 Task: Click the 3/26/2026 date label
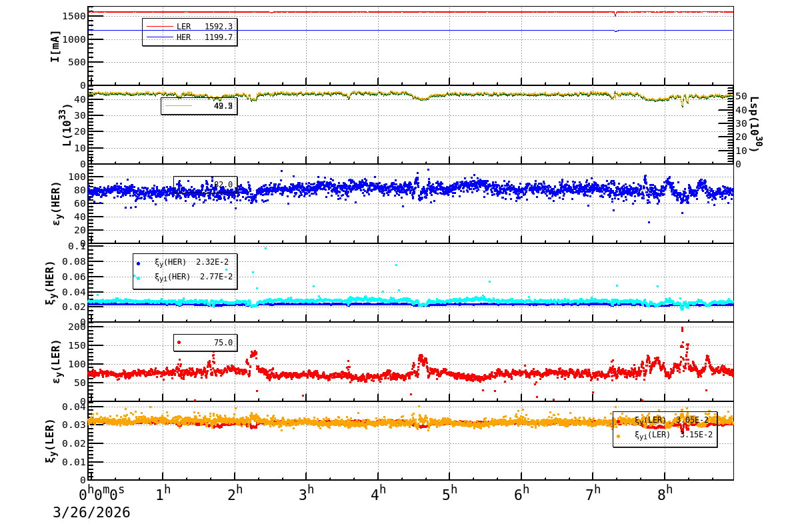click(91, 513)
